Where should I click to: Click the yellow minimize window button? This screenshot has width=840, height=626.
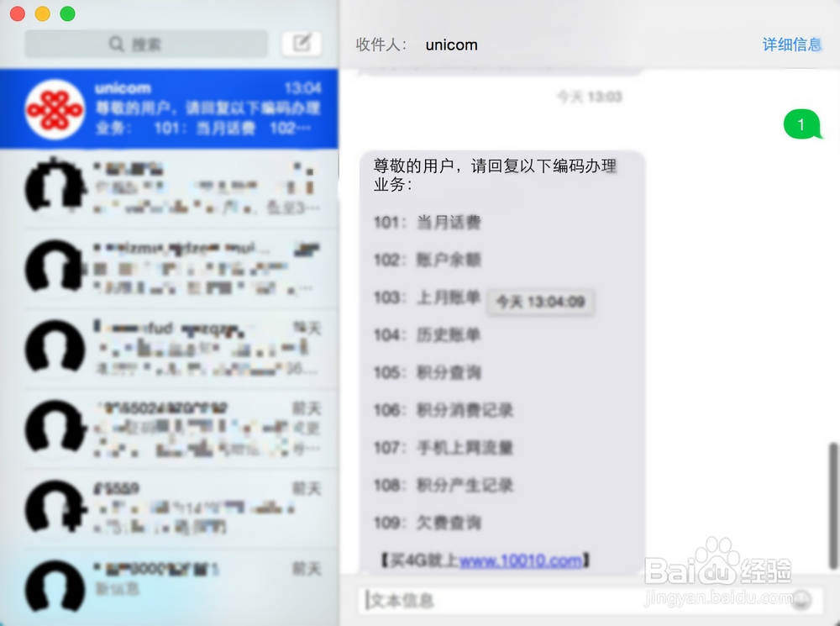tap(42, 14)
